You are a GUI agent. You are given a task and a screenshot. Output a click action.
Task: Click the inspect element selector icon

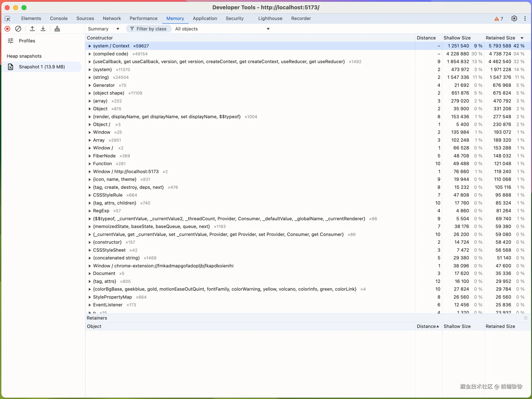[7, 19]
